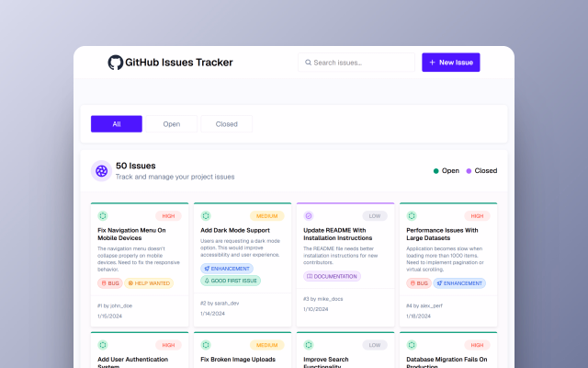
Task: Open Fix Broken Image Uploads issue
Action: point(238,360)
